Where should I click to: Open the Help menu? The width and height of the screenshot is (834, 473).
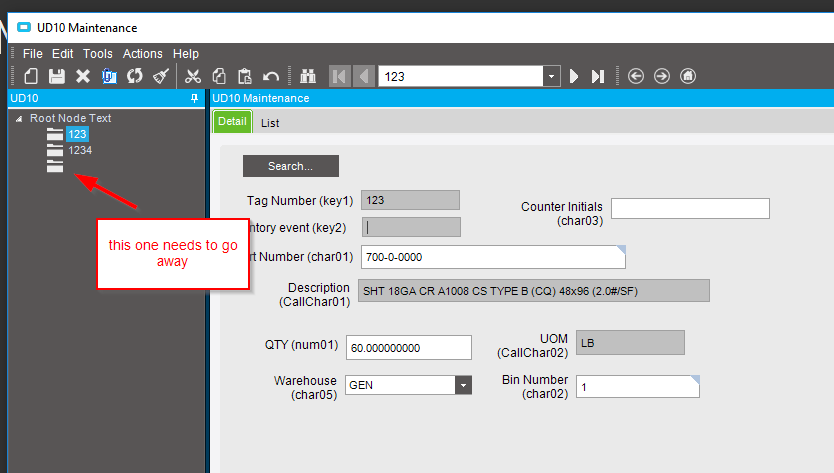pyautogui.click(x=186, y=54)
